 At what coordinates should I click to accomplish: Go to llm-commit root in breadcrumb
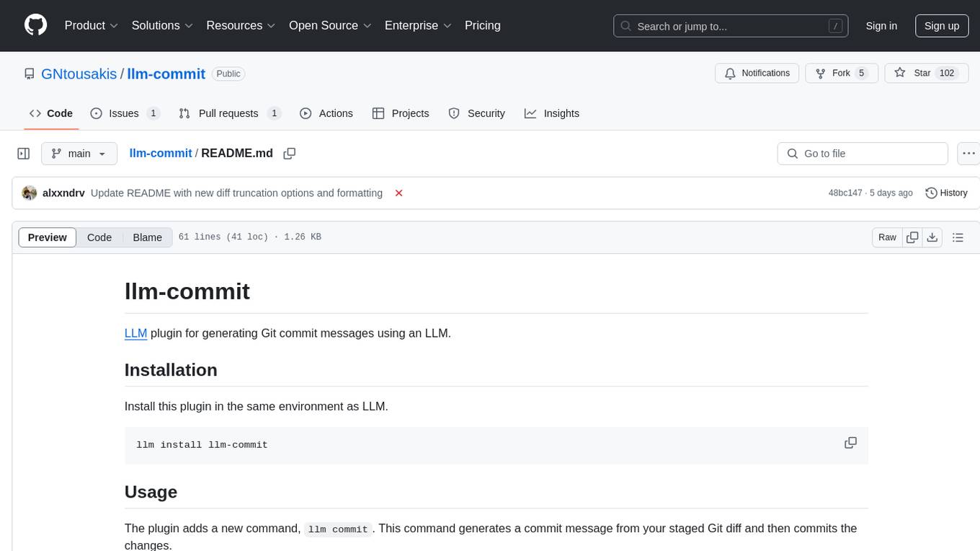161,153
